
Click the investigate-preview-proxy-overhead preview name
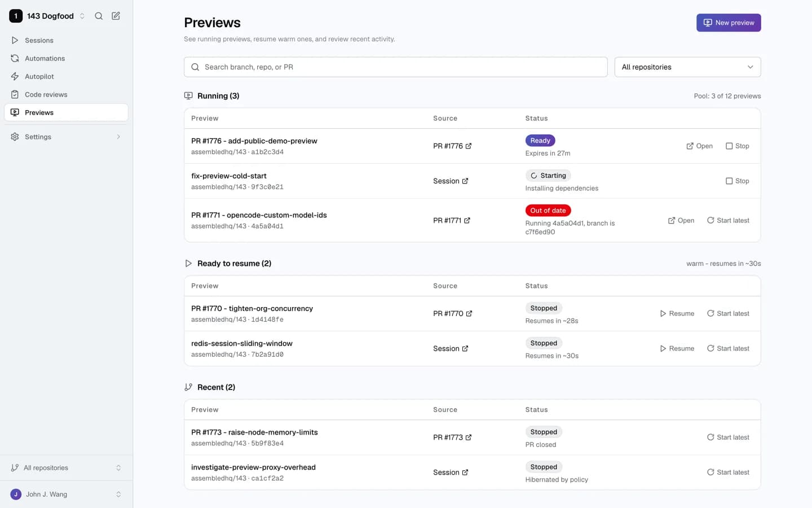click(x=253, y=467)
